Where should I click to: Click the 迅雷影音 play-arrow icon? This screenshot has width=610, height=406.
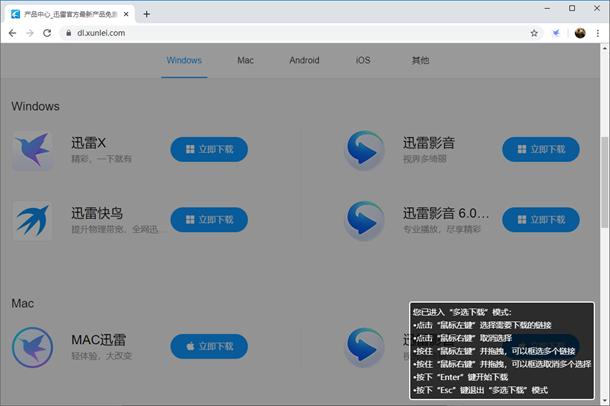click(x=364, y=149)
